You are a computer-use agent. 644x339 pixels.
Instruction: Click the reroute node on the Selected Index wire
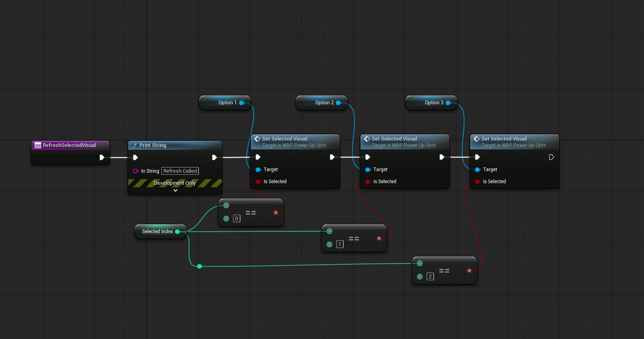pos(199,266)
